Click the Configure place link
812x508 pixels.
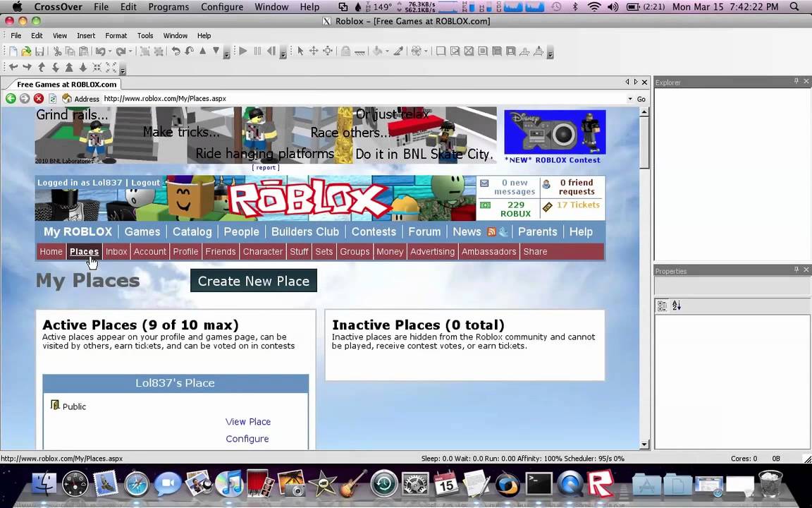pos(247,439)
